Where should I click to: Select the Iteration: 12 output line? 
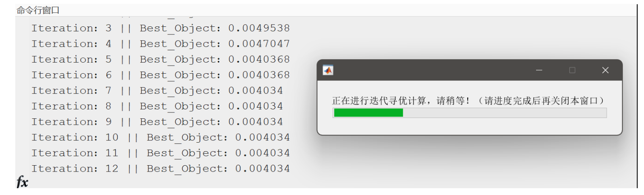click(161, 169)
